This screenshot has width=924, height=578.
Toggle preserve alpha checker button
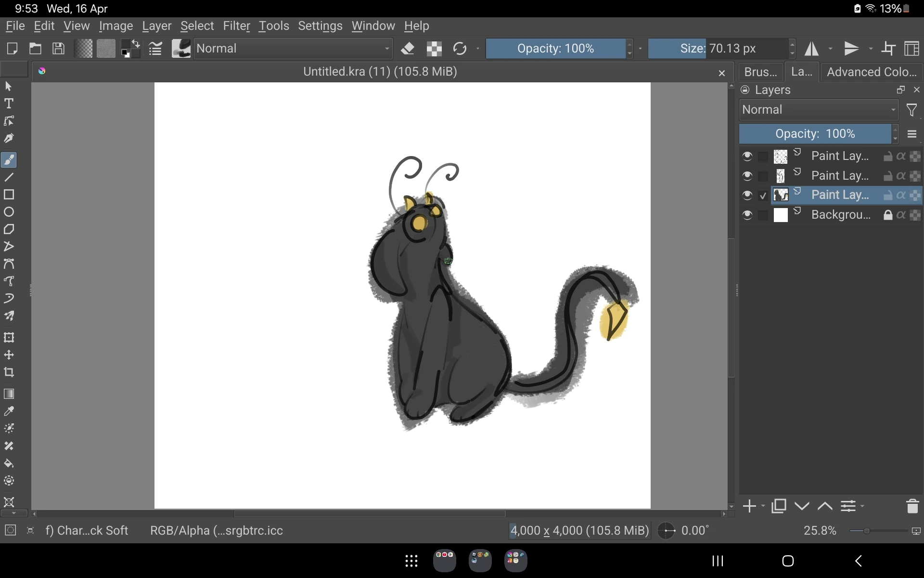coord(434,49)
